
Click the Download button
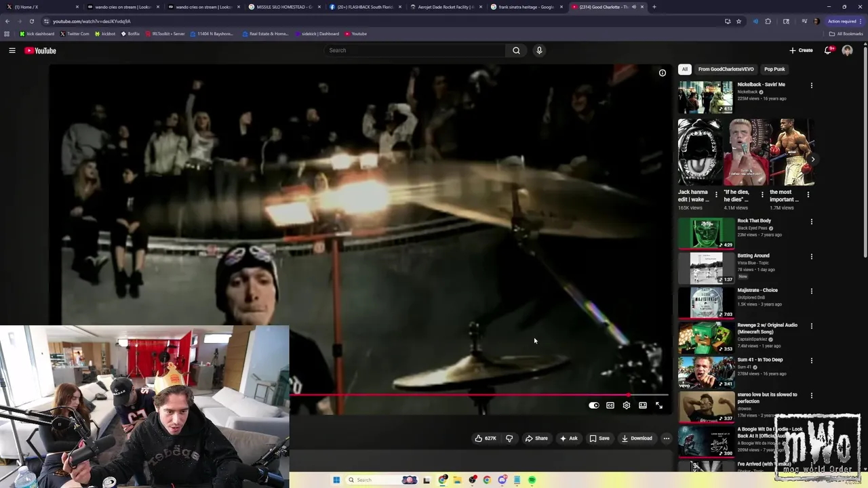click(x=637, y=438)
